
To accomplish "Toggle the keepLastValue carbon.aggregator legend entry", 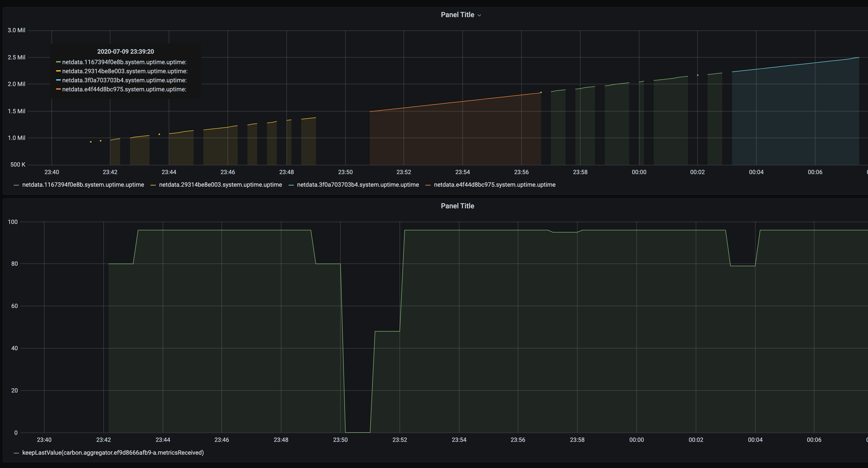I will [113, 453].
